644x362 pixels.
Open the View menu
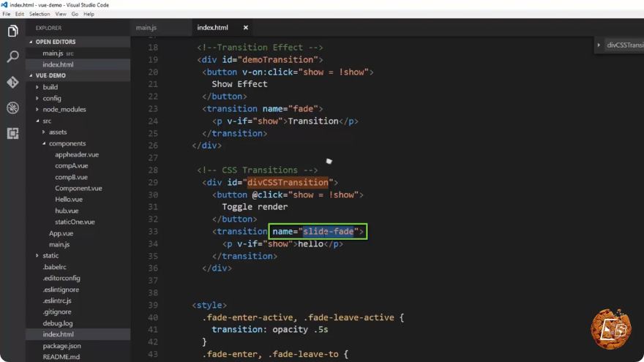click(x=61, y=14)
